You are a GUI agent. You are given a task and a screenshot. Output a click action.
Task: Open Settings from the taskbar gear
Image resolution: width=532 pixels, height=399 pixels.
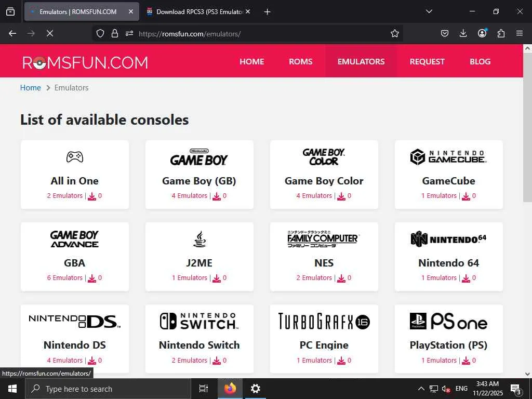pos(255,389)
